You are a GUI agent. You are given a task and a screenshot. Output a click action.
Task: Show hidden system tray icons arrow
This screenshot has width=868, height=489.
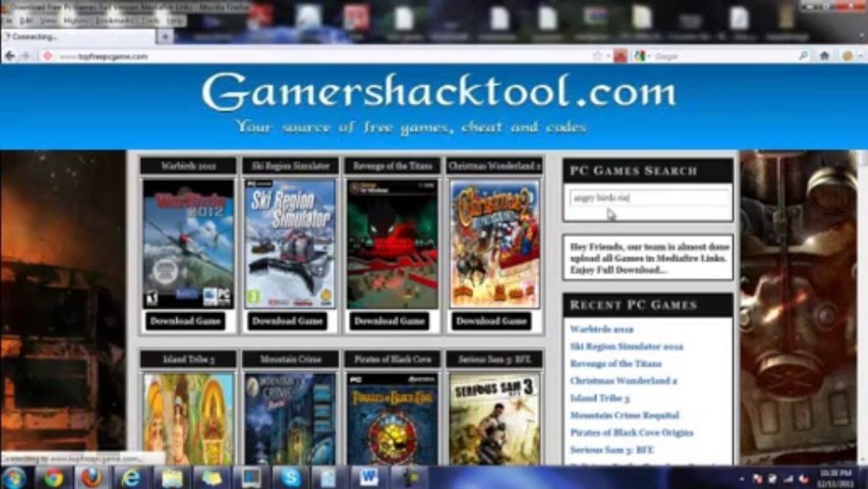point(742,479)
